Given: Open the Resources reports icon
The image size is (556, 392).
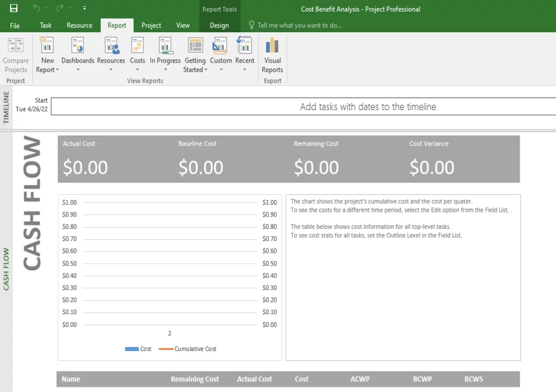Looking at the screenshot, I should pyautogui.click(x=111, y=46).
